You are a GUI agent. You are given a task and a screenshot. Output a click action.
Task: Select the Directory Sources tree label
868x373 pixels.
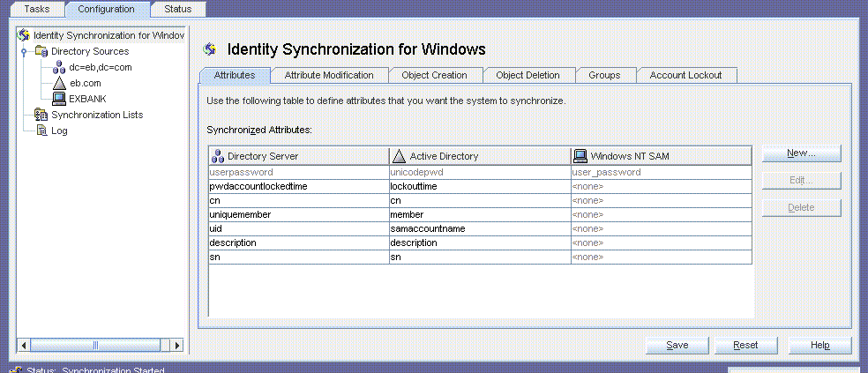90,51
